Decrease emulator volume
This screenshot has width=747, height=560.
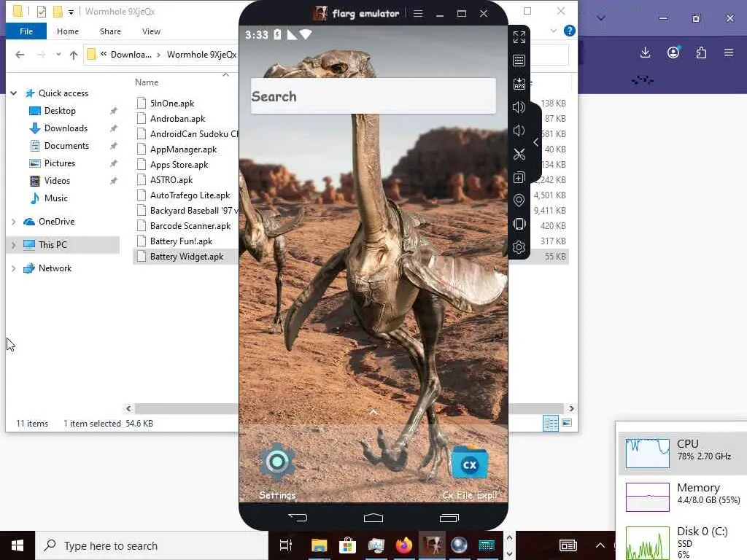tap(519, 131)
